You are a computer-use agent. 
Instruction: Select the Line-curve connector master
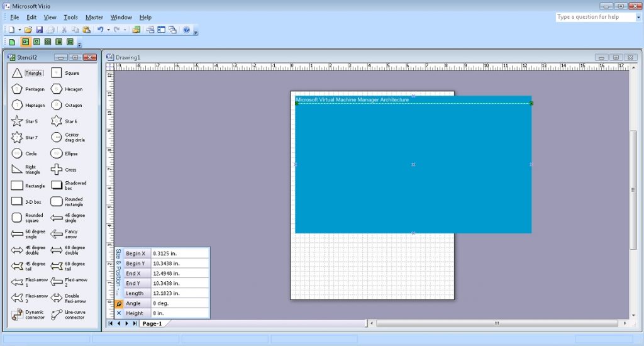click(x=68, y=315)
